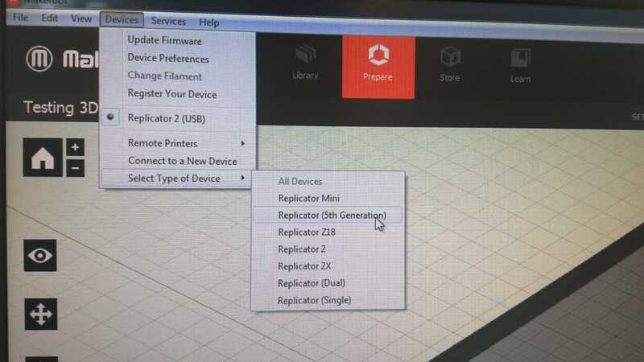
Task: Go to the Learn section
Action: pos(520,66)
